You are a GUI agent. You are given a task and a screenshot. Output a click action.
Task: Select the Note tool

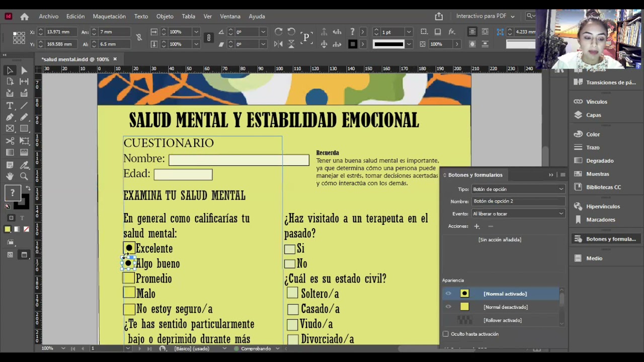click(10, 165)
